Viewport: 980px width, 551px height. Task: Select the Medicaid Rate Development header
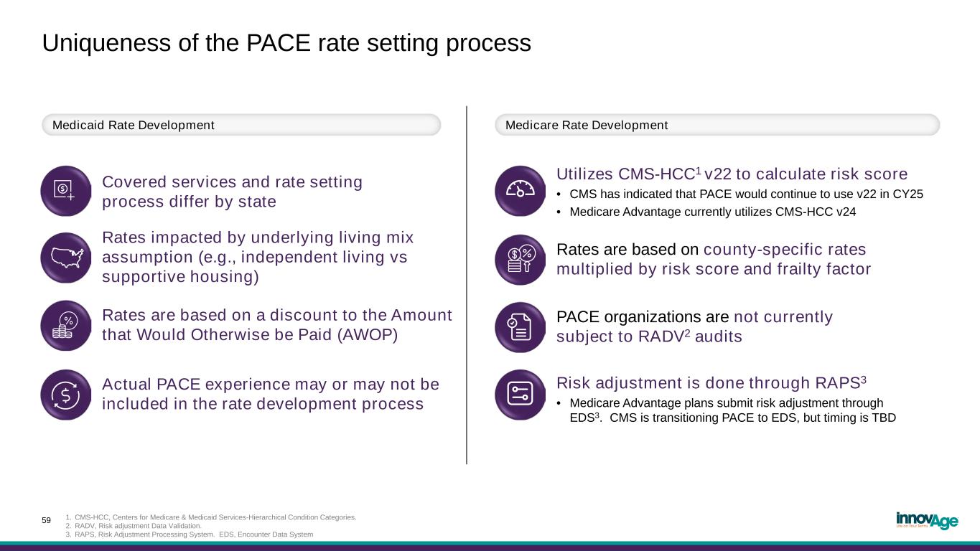tap(241, 125)
